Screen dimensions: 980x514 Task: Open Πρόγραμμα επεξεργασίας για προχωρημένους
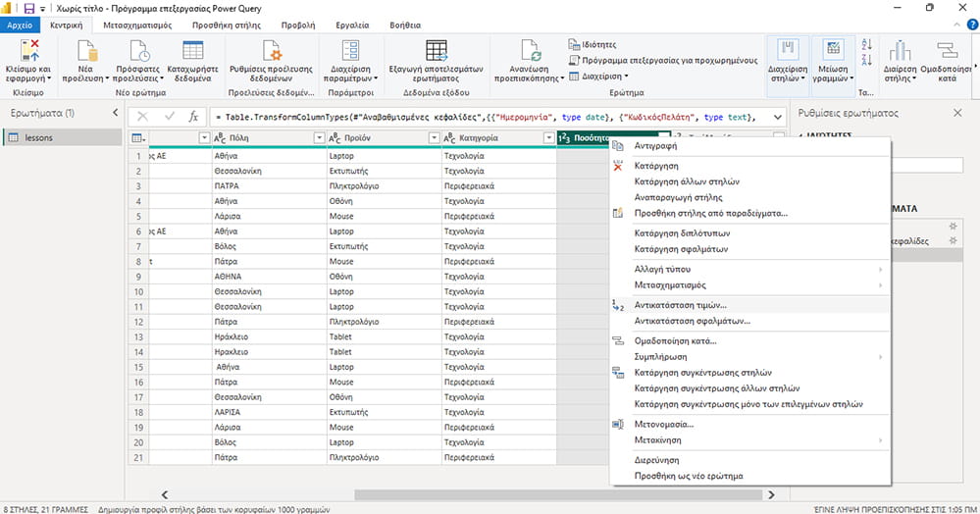662,61
